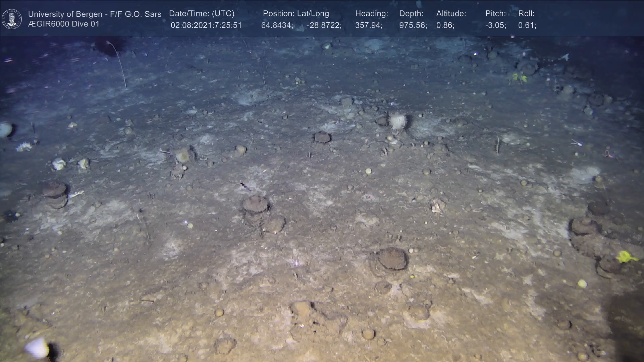Click the 'Date/Time: (UTC)' header

coord(202,14)
